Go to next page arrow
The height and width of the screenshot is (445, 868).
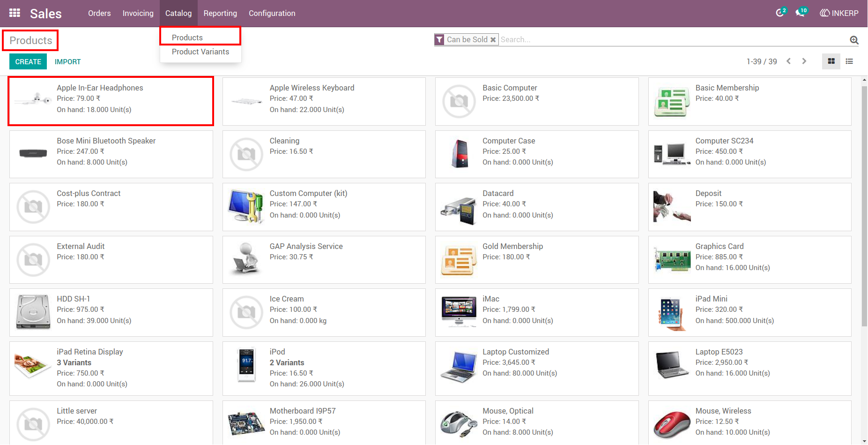(x=804, y=61)
